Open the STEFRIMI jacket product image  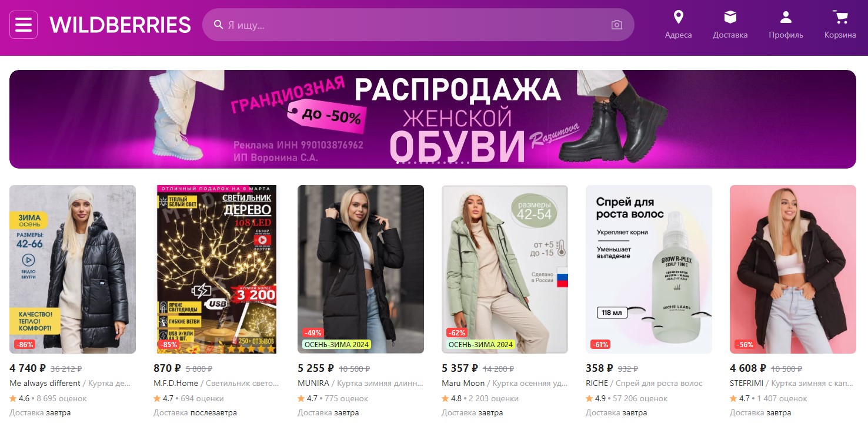[x=793, y=269]
